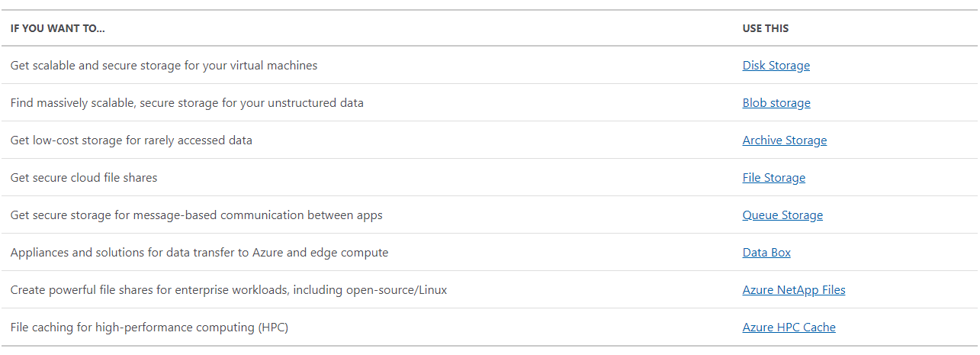Open the Data Box link

tap(766, 253)
